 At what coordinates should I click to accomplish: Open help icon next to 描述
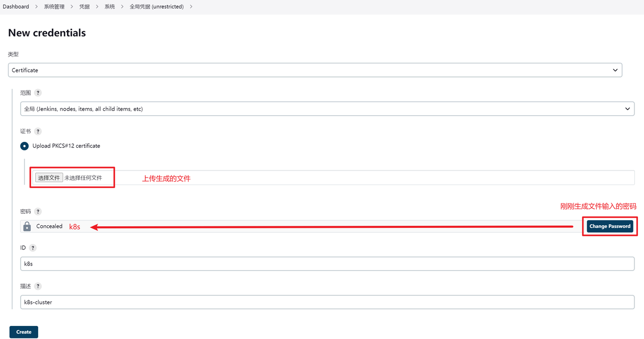(38, 286)
